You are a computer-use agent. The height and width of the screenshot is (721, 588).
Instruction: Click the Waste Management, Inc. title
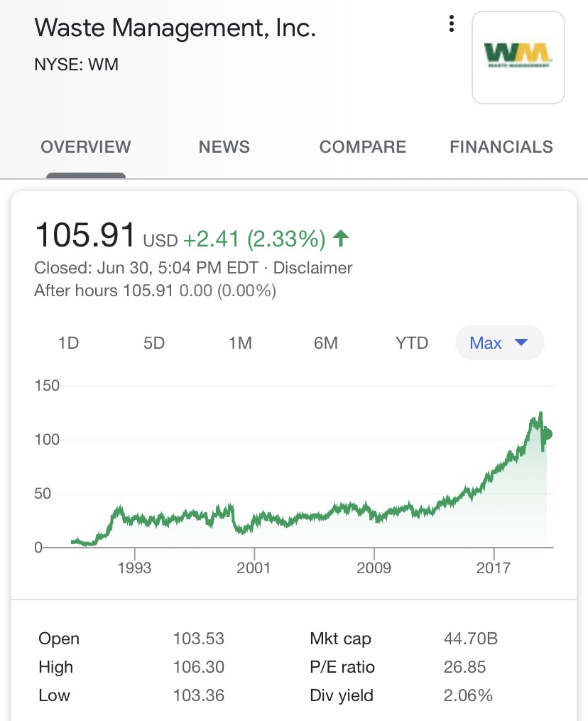[175, 28]
